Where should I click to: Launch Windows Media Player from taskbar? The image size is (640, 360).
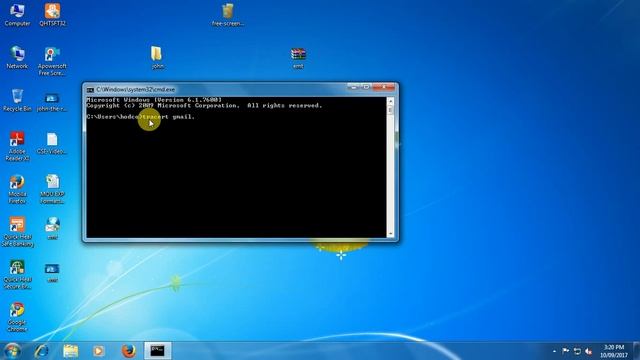tap(98, 351)
